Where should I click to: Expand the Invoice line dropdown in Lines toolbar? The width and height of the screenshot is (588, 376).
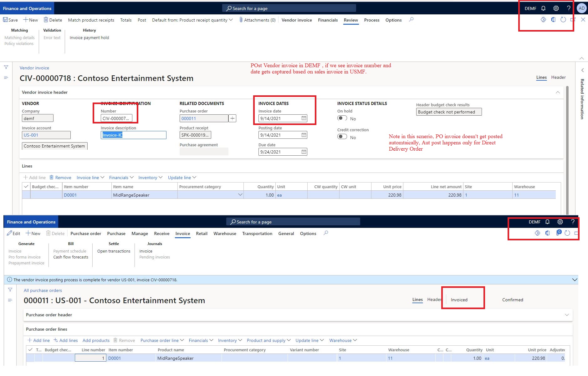point(90,177)
